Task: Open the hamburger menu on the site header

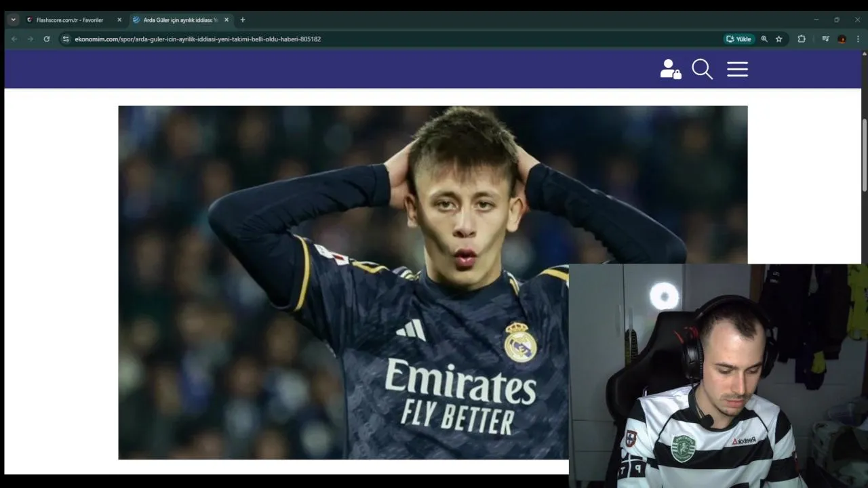Action: tap(737, 69)
